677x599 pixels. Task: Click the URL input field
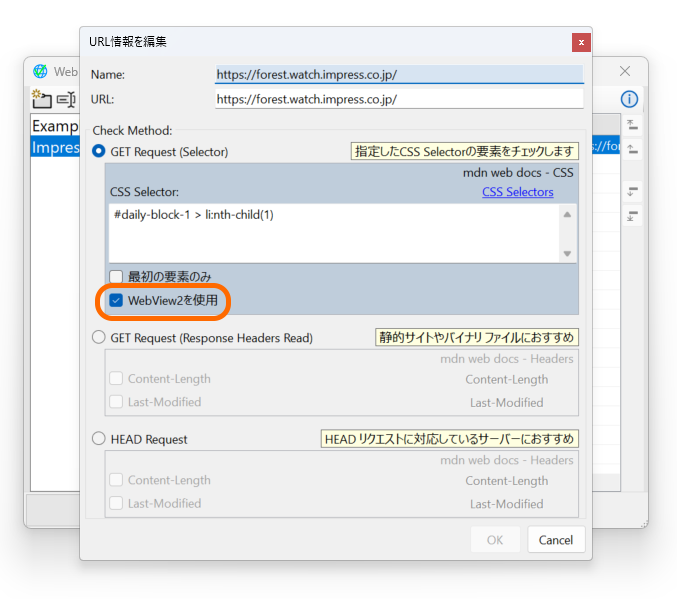tap(399, 99)
